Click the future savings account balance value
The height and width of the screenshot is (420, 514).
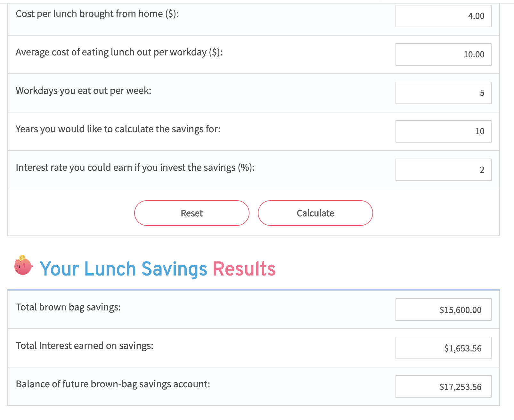(x=443, y=387)
